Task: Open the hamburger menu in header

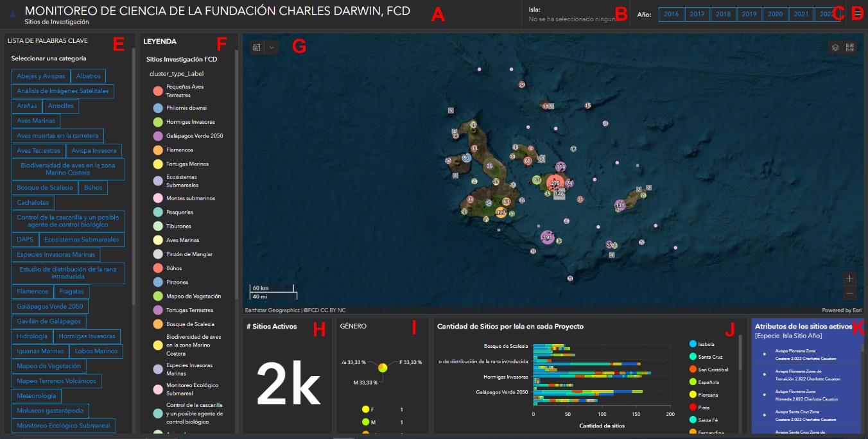Action: (858, 14)
